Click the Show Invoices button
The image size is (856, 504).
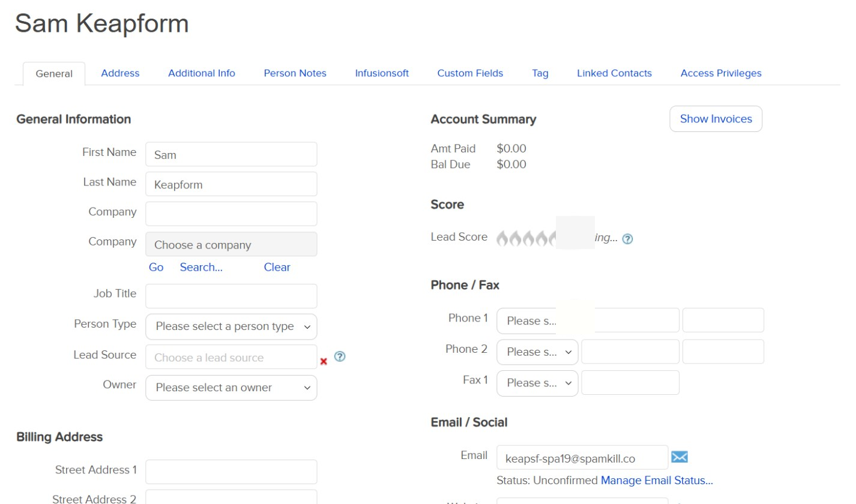coord(716,119)
